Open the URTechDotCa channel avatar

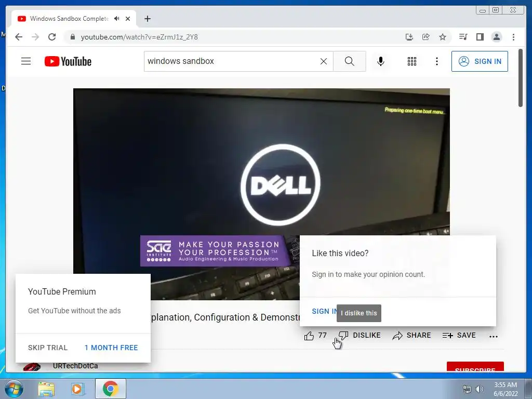click(32, 367)
